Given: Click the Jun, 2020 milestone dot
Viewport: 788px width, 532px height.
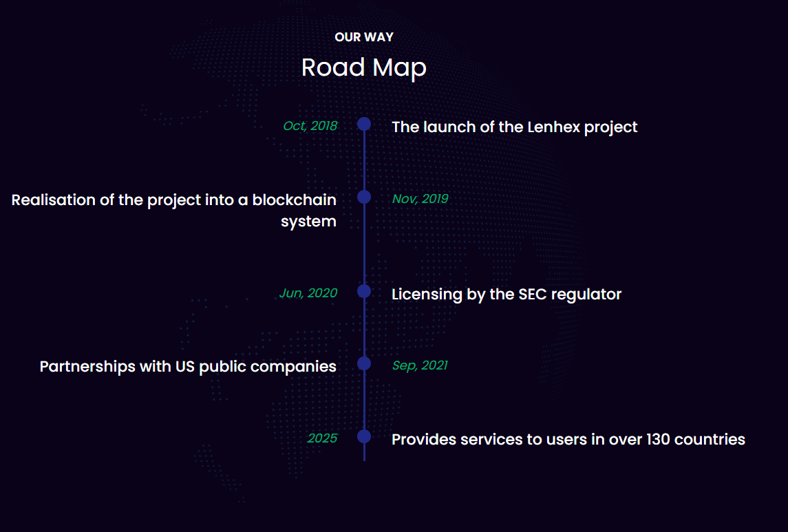Looking at the screenshot, I should coord(364,291).
